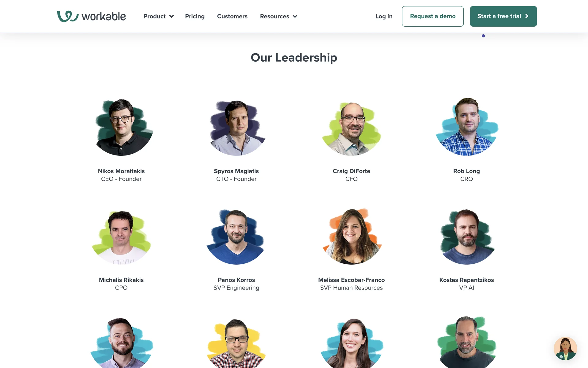The height and width of the screenshot is (368, 588).
Task: Open the Product menu
Action: point(158,16)
